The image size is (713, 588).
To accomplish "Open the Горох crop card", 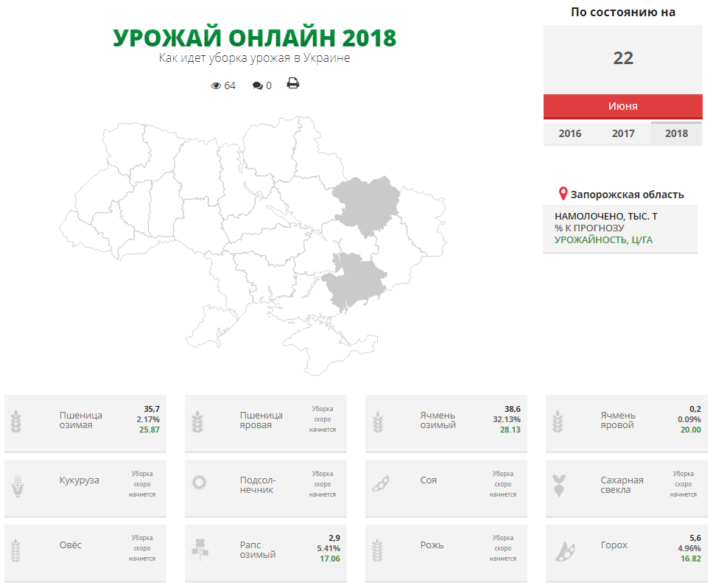I will (627, 553).
